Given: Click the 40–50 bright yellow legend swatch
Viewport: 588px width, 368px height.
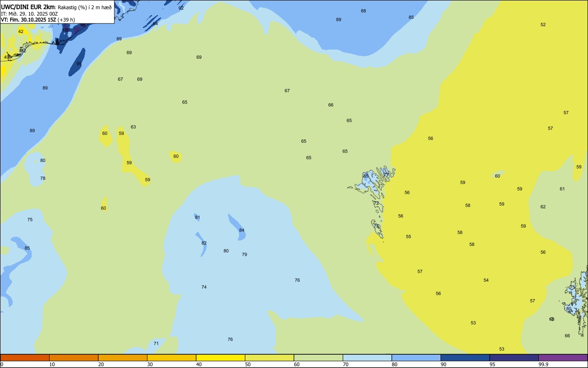Looking at the screenshot, I should tap(220, 357).
